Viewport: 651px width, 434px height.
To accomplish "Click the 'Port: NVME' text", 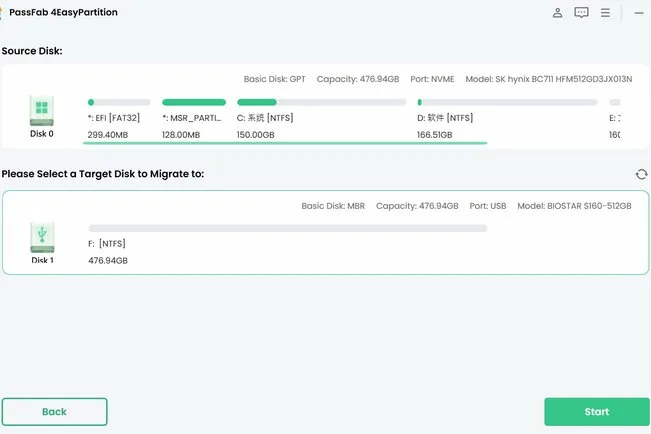I will 432,79.
